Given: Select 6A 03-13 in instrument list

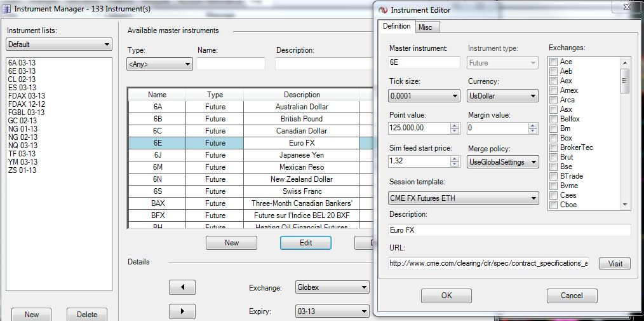Looking at the screenshot, I should (22, 63).
